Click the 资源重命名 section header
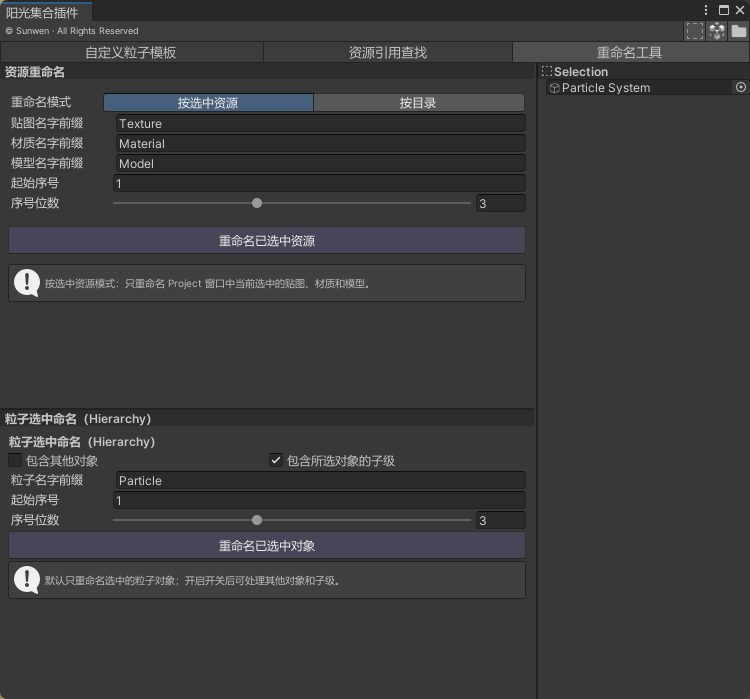The width and height of the screenshot is (750, 699). [267, 72]
